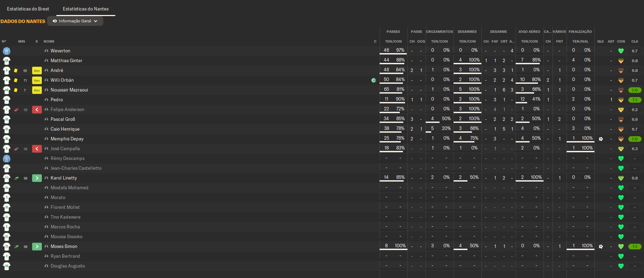Click the green substituted-on badge for Karol Linetty
Image resolution: width=644 pixels, height=278 pixels.
(x=37, y=178)
